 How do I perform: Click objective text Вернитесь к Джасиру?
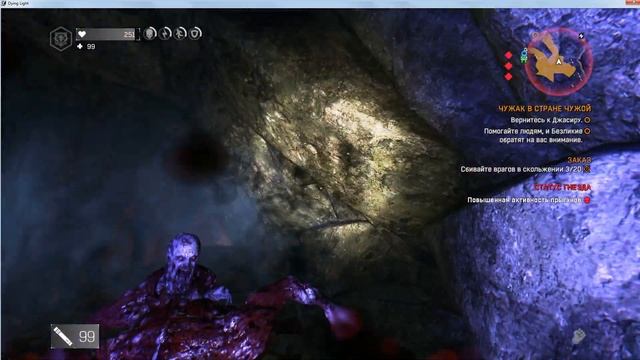coord(546,120)
